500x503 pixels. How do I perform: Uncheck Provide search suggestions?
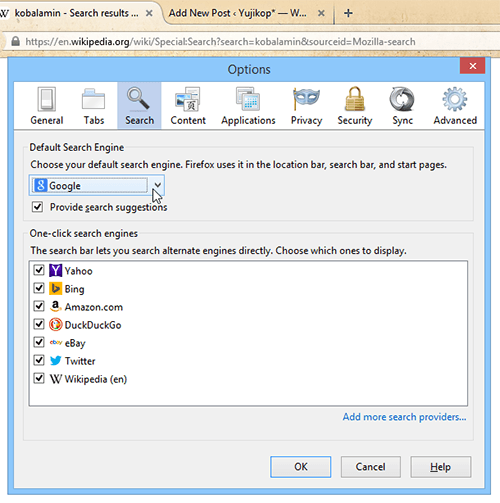(37, 207)
